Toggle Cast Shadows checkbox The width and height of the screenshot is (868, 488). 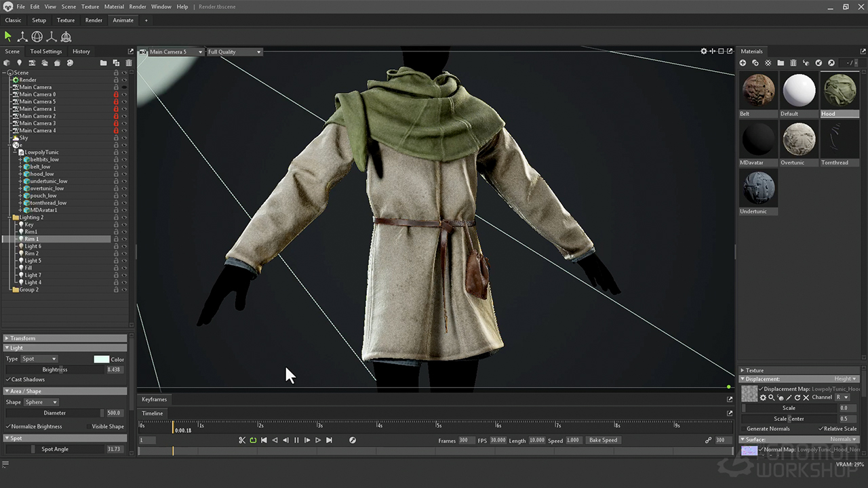[9, 380]
